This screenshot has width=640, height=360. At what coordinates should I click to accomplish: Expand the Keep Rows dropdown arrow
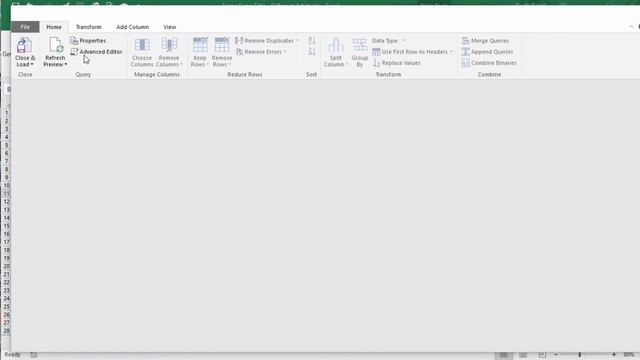(x=207, y=64)
